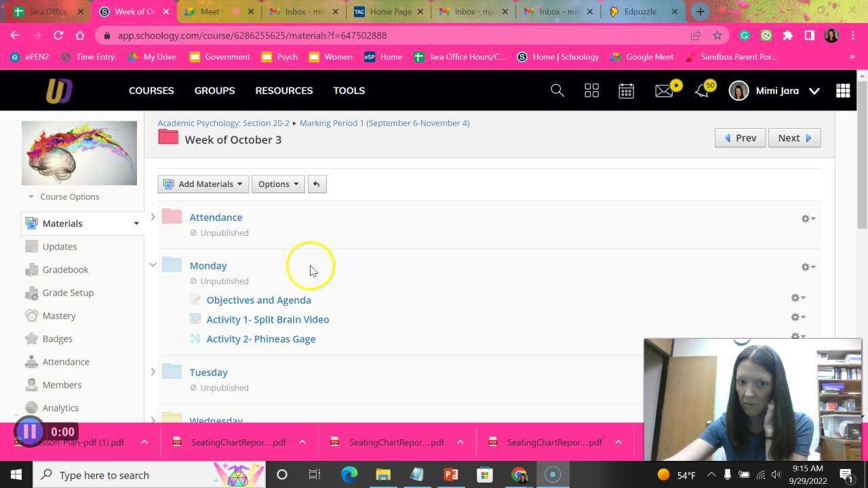Click the Next folder button
868x488 pixels.
tap(794, 138)
